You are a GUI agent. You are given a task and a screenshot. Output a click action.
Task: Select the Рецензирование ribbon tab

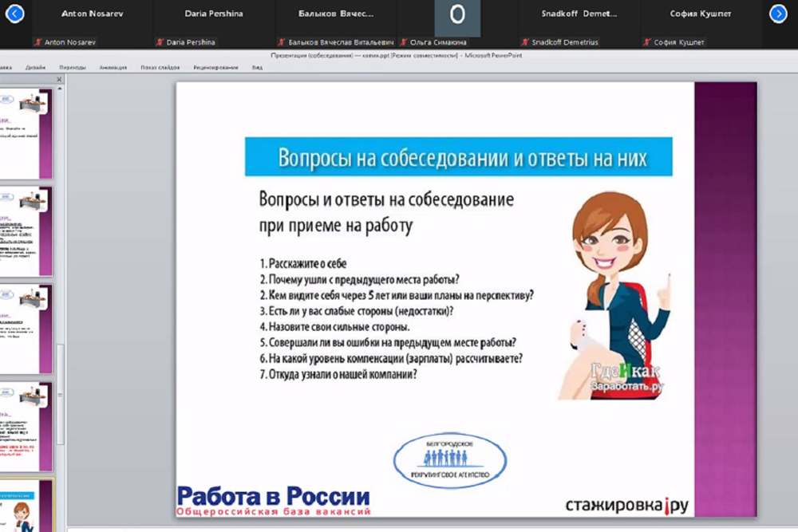[215, 68]
